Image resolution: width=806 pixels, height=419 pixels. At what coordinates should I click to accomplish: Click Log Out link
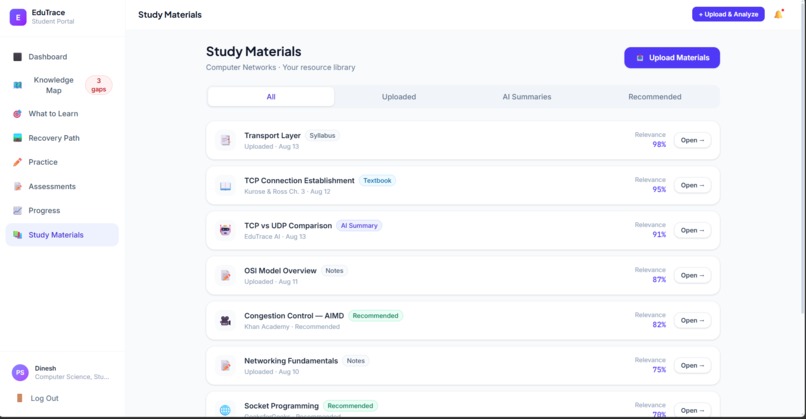[x=44, y=398]
